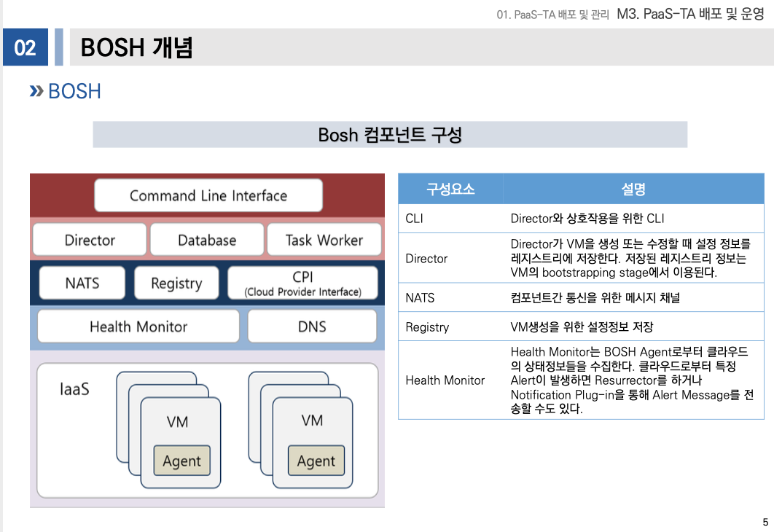Click the IaaS label
Screen dimensions: 774x532
74,389
